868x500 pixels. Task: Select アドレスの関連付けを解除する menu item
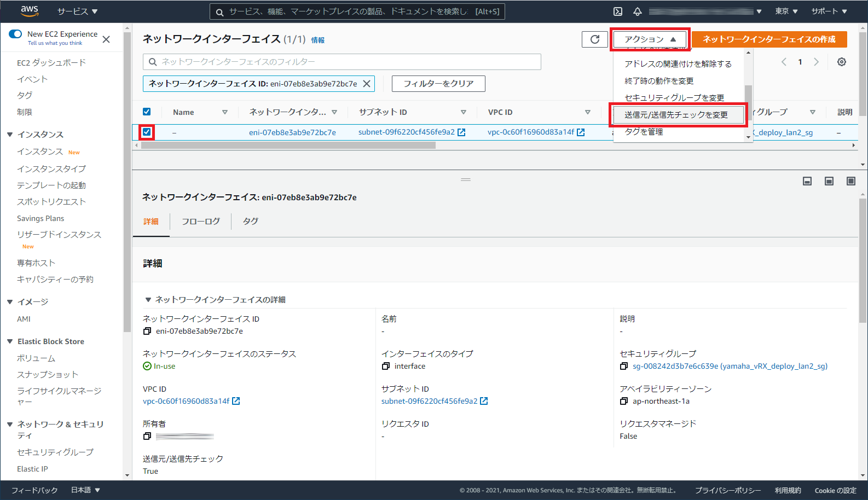(678, 64)
